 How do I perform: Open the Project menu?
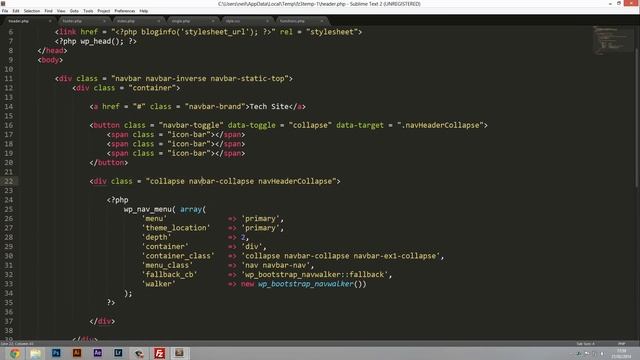point(104,11)
